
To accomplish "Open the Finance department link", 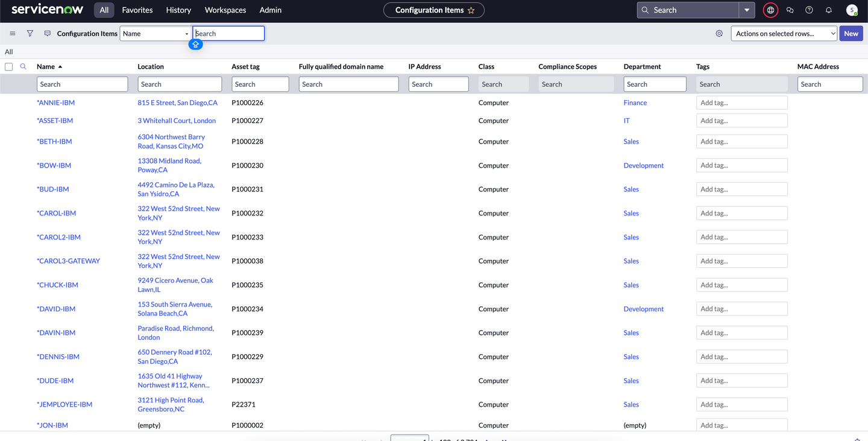I will pyautogui.click(x=635, y=103).
